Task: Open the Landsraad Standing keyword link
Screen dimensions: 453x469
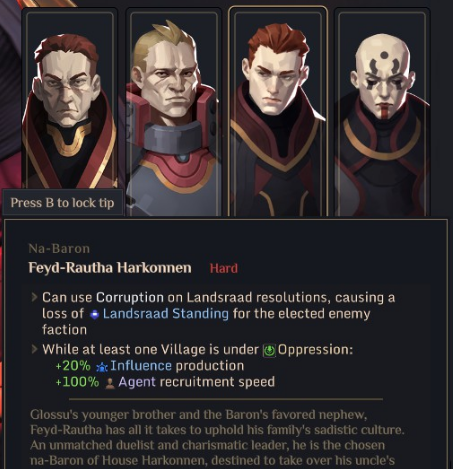Action: coord(165,314)
